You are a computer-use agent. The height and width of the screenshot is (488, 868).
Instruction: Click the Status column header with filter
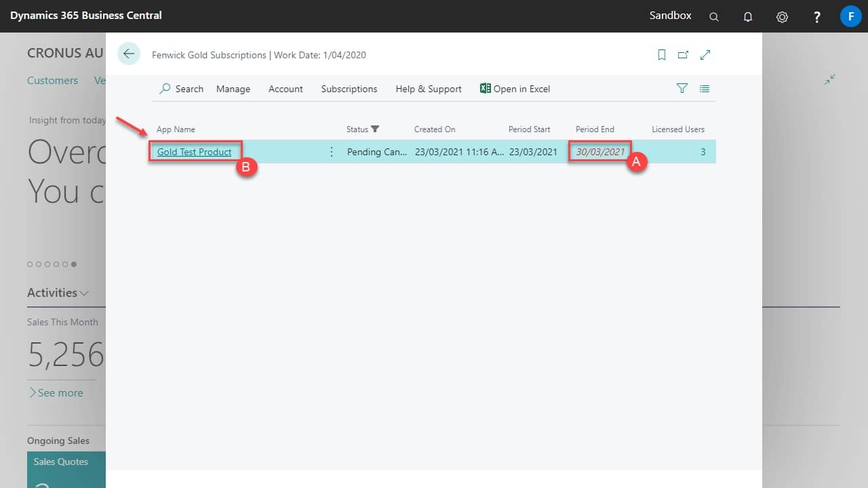tap(363, 129)
